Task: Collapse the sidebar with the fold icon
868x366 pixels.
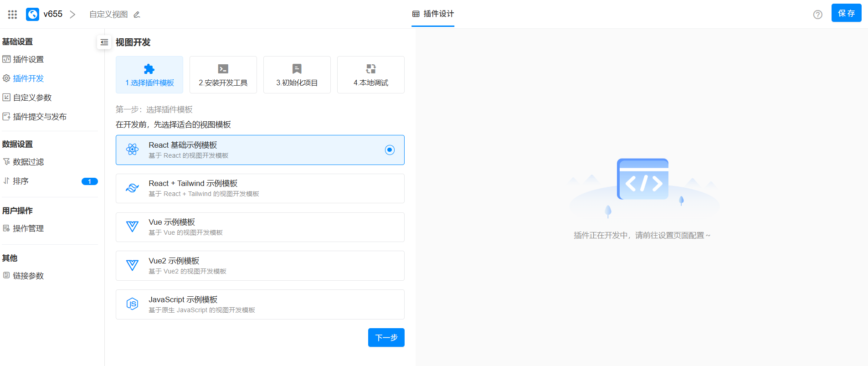Action: (104, 42)
